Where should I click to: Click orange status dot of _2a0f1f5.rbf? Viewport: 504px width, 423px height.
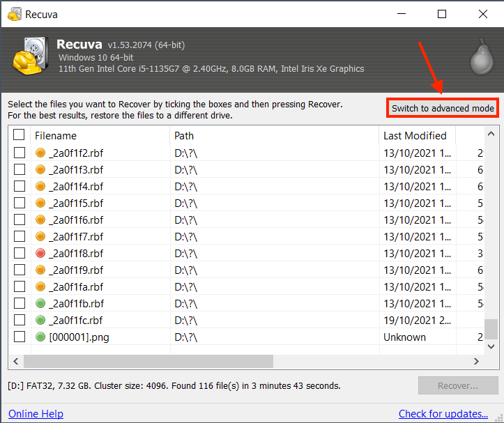point(40,203)
